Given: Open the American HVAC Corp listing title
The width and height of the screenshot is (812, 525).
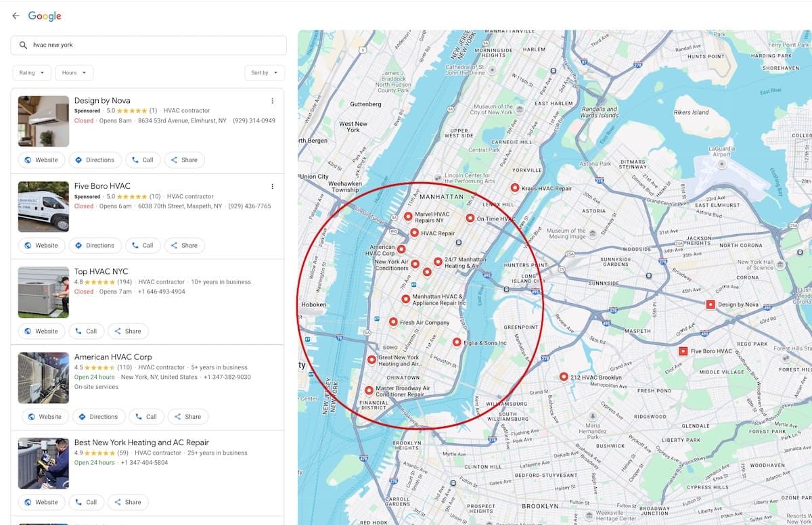Looking at the screenshot, I should pyautogui.click(x=113, y=357).
